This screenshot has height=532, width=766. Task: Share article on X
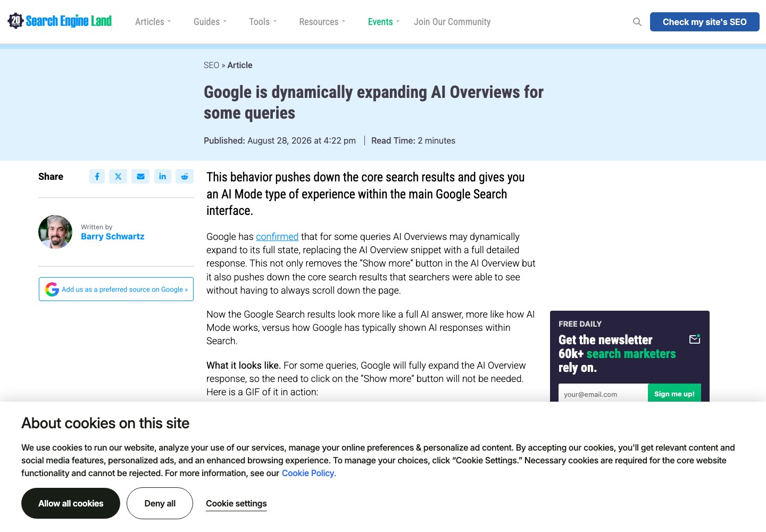click(x=118, y=177)
